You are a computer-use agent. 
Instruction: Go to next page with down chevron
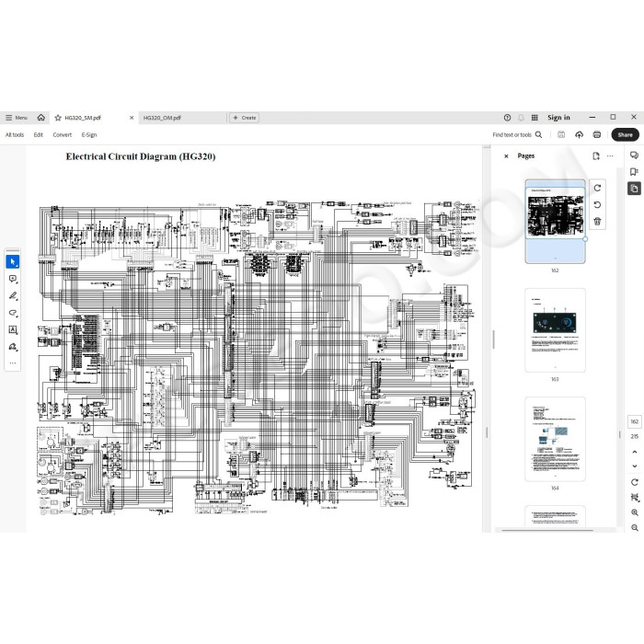(635, 466)
